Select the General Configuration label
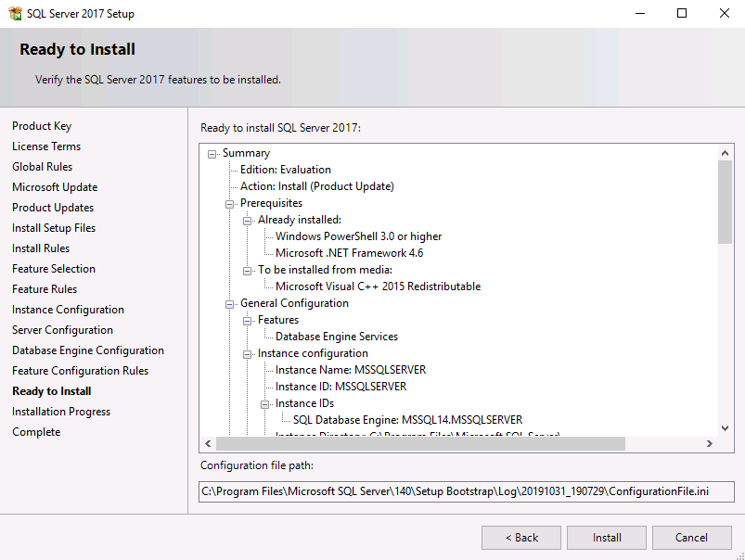The width and height of the screenshot is (745, 560). (x=294, y=303)
